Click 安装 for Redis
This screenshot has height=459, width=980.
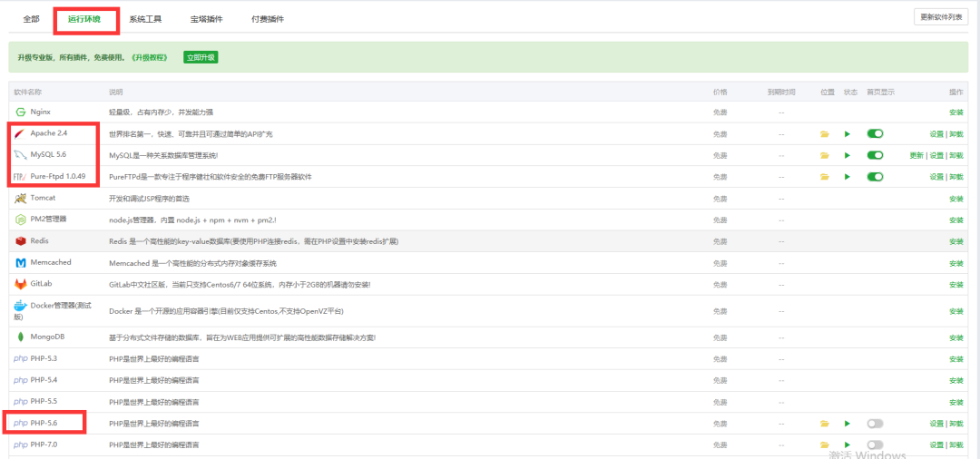pos(956,241)
